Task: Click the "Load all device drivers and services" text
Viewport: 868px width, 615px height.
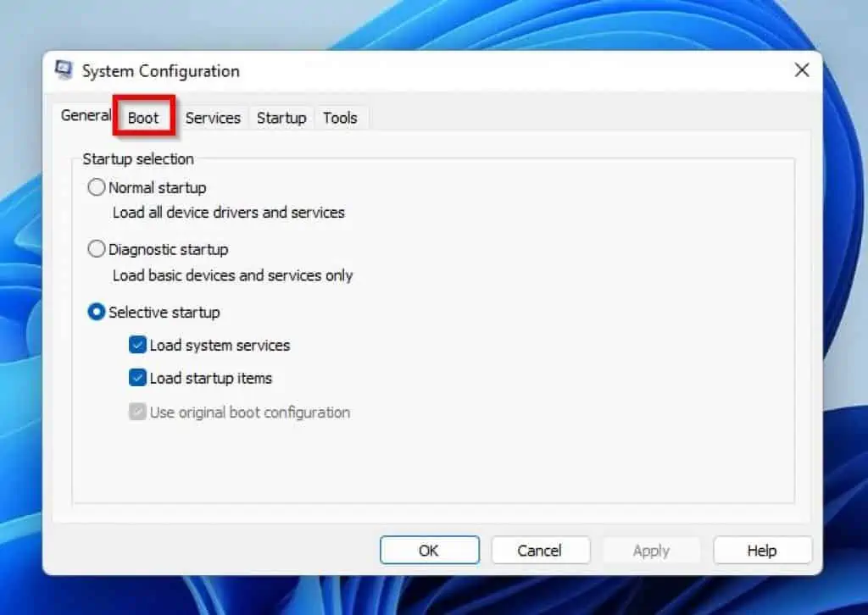Action: [229, 213]
